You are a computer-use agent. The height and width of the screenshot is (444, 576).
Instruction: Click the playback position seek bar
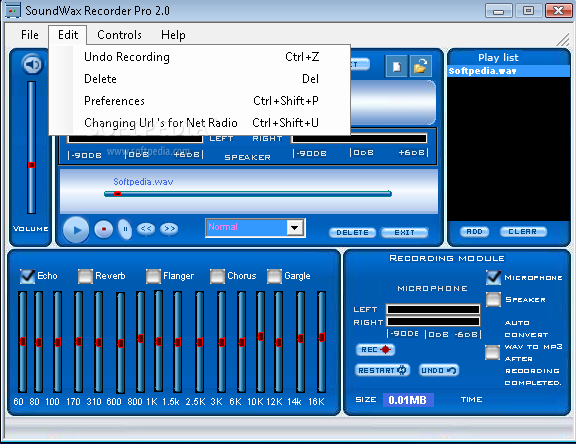tap(248, 194)
